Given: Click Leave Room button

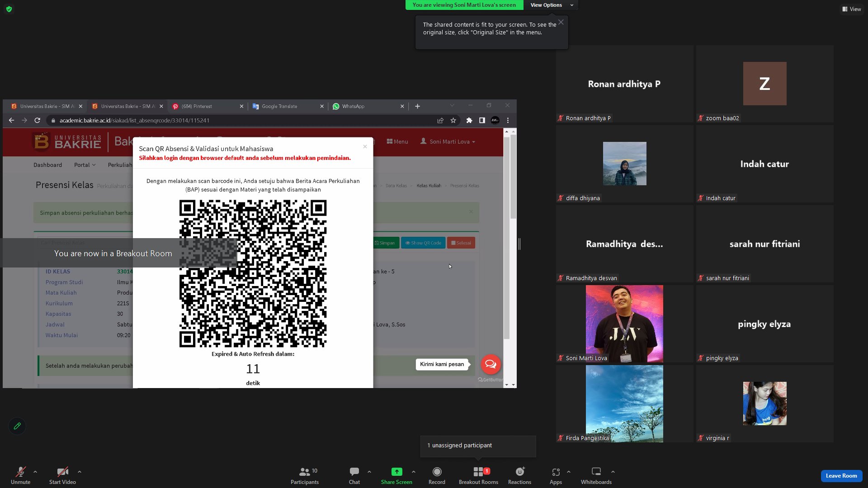Looking at the screenshot, I should coord(841,476).
